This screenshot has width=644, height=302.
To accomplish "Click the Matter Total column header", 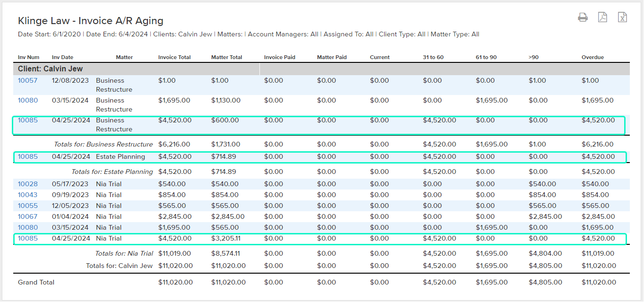I will click(x=226, y=57).
